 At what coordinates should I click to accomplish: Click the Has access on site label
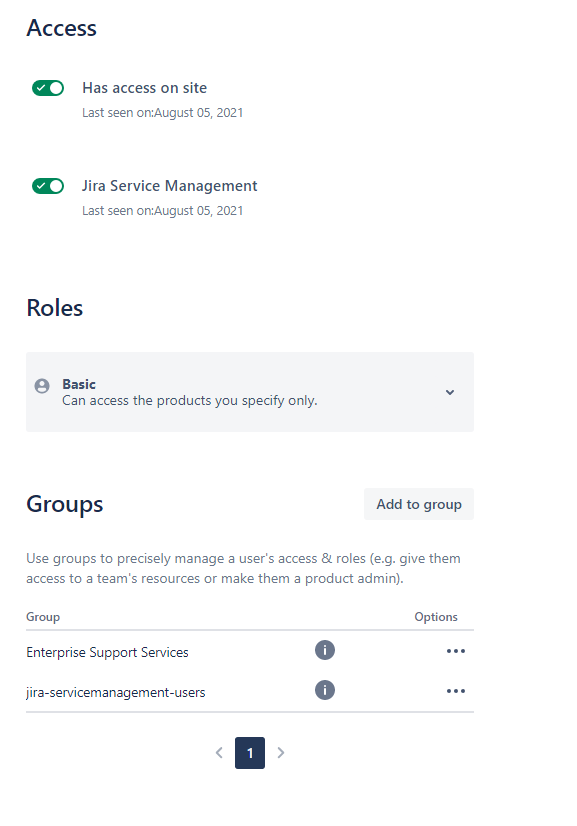[x=144, y=88]
